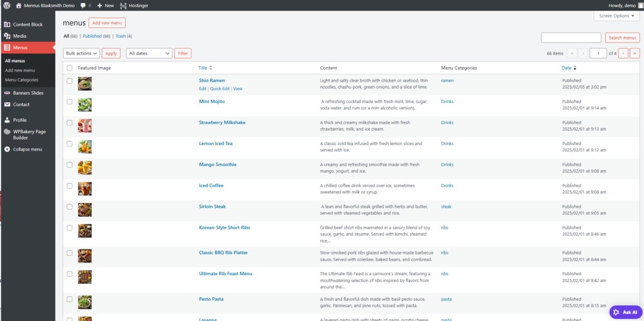Open the Profile sidebar item

click(x=19, y=120)
